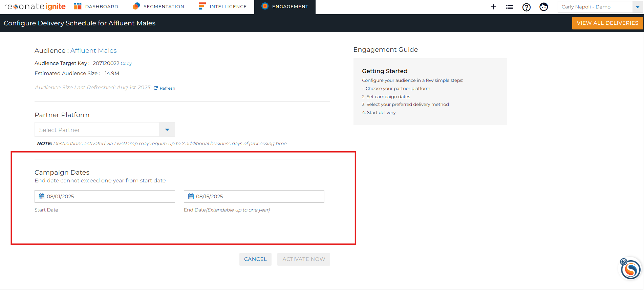The height and width of the screenshot is (290, 644).
Task: Click the Engagement Guide heading
Action: tap(386, 49)
